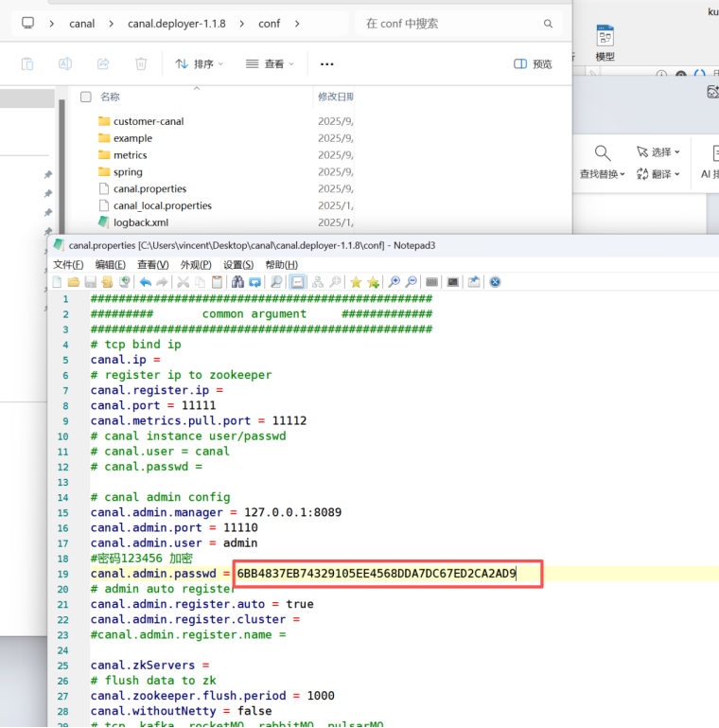Add to favorites with star-plus icon
This screenshot has height=728, width=719.
pyautogui.click(x=373, y=282)
